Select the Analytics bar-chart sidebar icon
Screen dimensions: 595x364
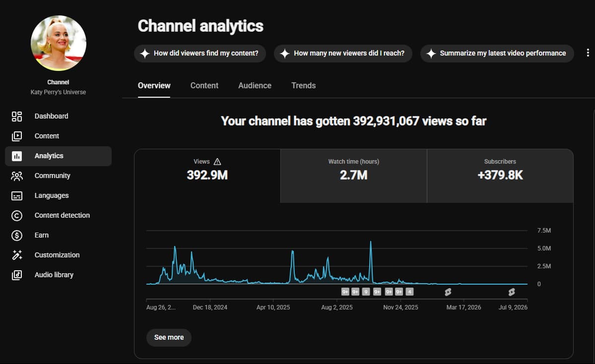pos(17,156)
